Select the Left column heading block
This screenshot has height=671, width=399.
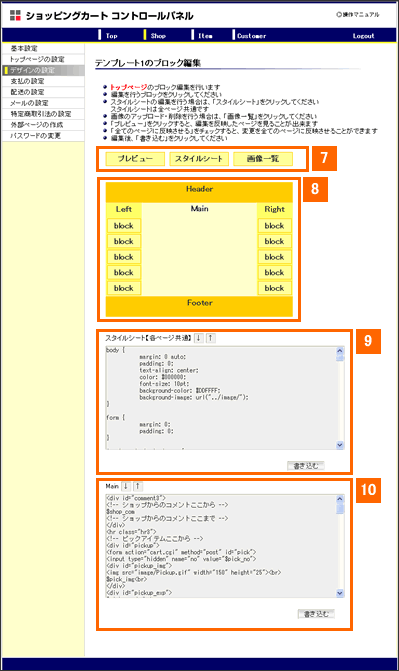(x=124, y=209)
